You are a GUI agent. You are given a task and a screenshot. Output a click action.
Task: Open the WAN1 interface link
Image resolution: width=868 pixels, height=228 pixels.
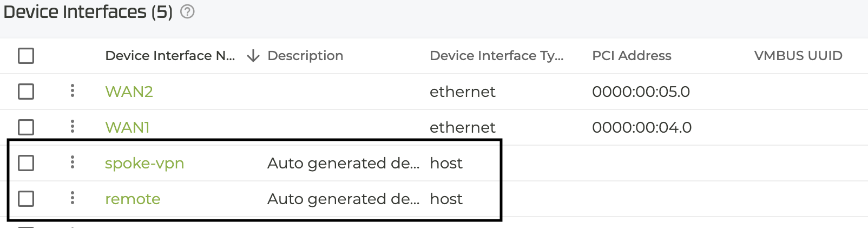[127, 127]
